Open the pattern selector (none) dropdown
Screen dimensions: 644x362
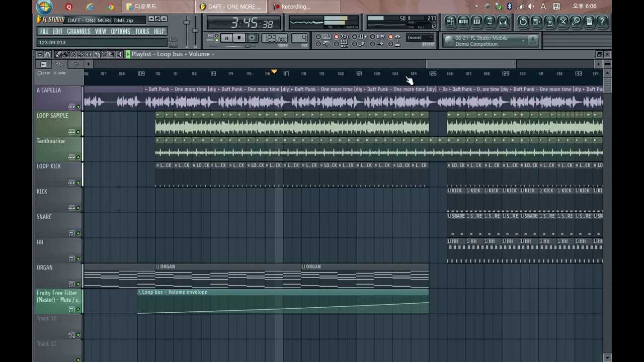click(420, 38)
